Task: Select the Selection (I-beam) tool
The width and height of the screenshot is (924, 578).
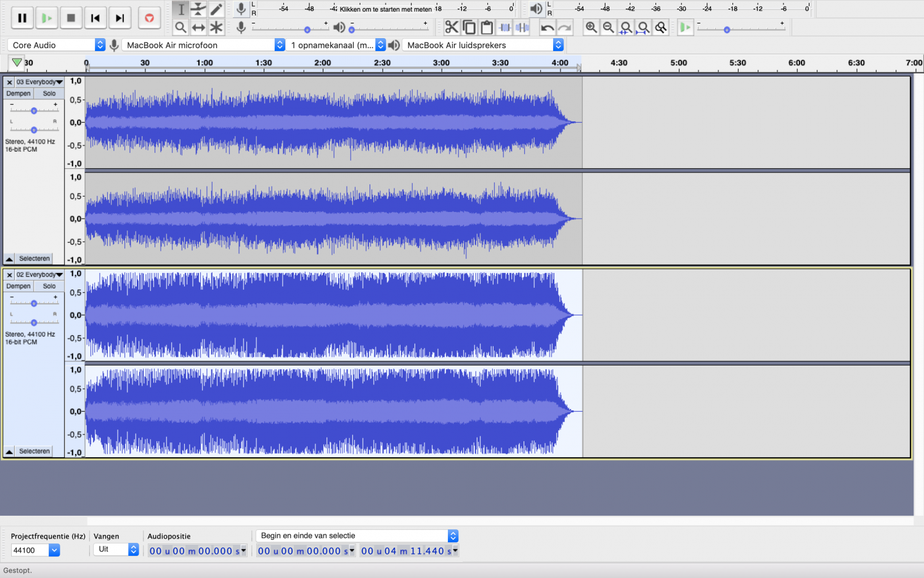Action: pos(180,9)
